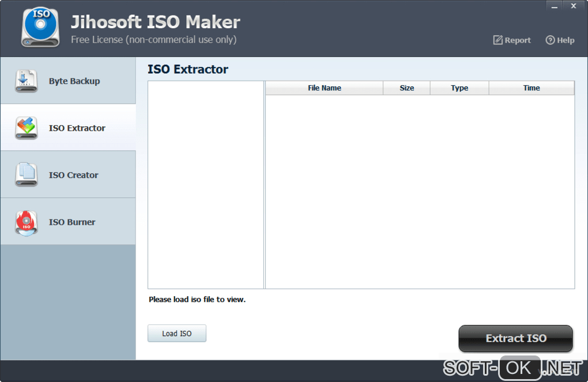The height and width of the screenshot is (382, 588).
Task: Go to the ISO Creator section
Action: (x=68, y=175)
